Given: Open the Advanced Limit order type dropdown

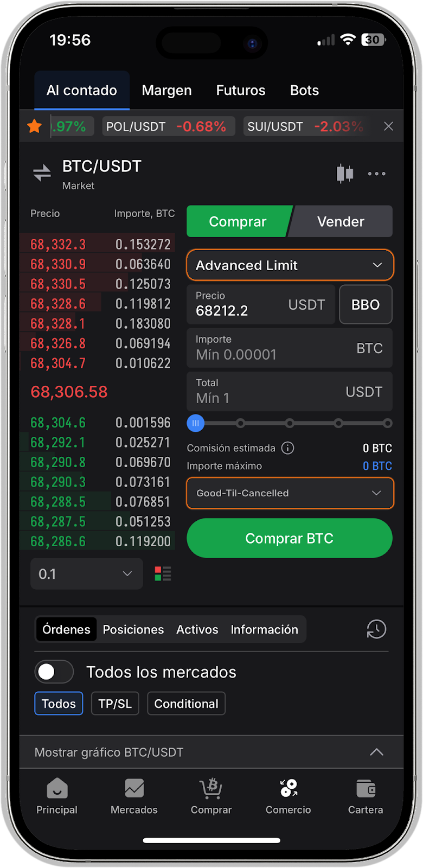Looking at the screenshot, I should point(290,265).
